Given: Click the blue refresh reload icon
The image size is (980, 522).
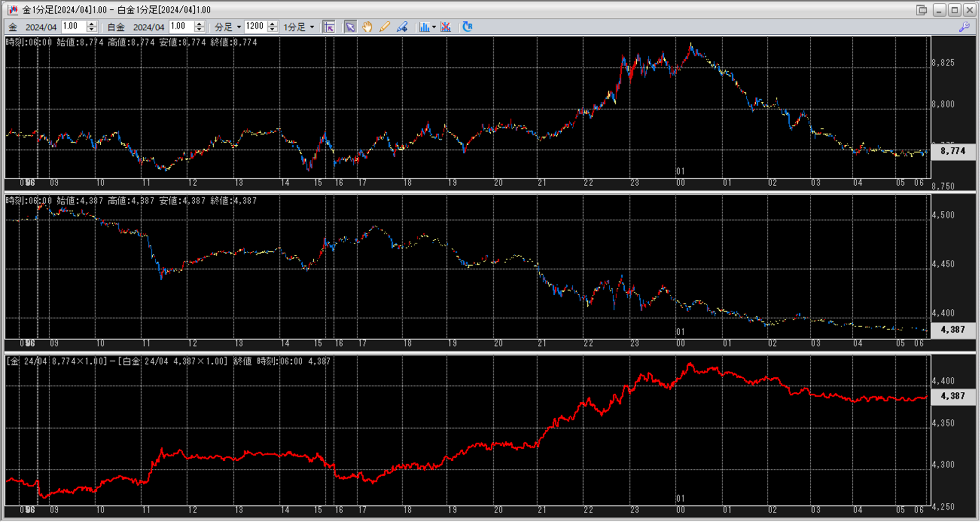Looking at the screenshot, I should 467,27.
